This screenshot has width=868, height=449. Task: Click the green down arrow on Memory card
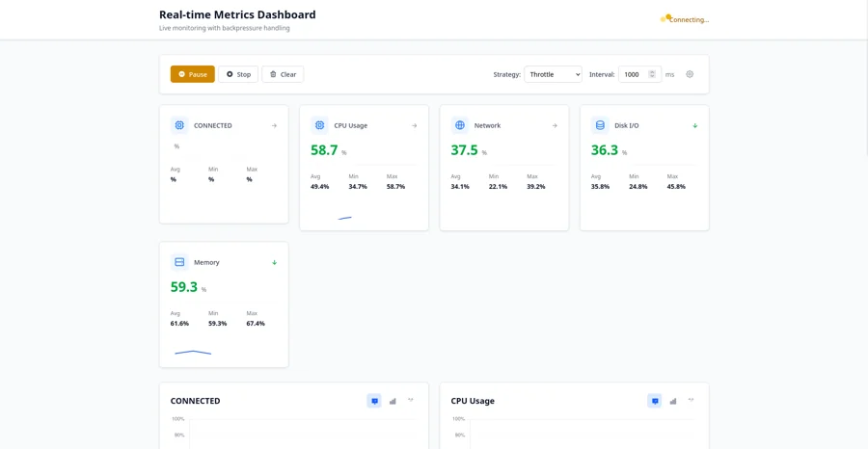274,262
